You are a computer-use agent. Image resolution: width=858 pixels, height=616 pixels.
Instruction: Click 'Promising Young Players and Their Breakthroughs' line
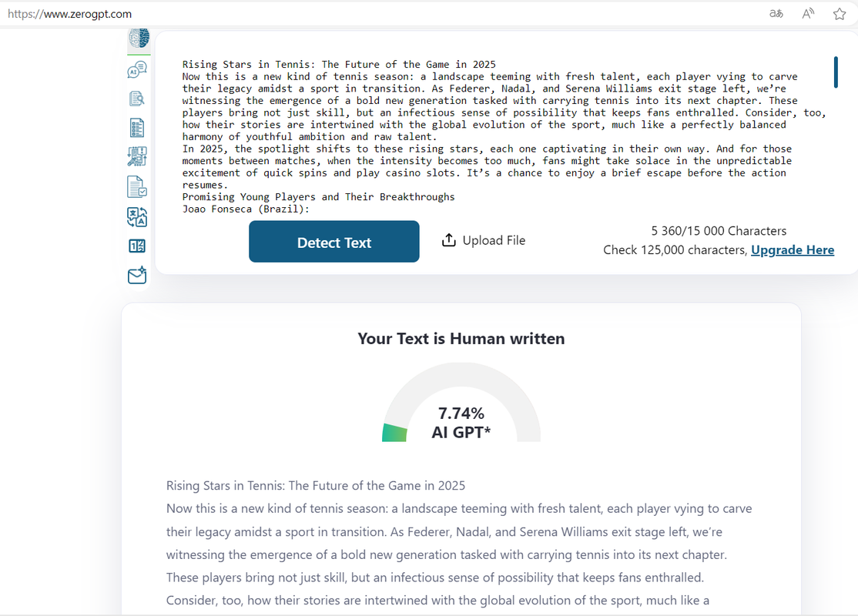pyautogui.click(x=318, y=197)
